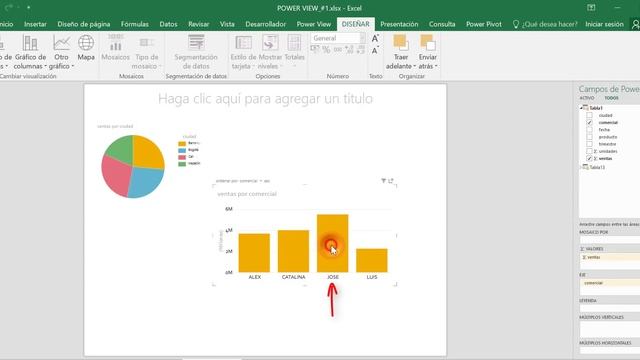Increase the text font size
The height and width of the screenshot is (360, 640).
pyautogui.click(x=375, y=39)
